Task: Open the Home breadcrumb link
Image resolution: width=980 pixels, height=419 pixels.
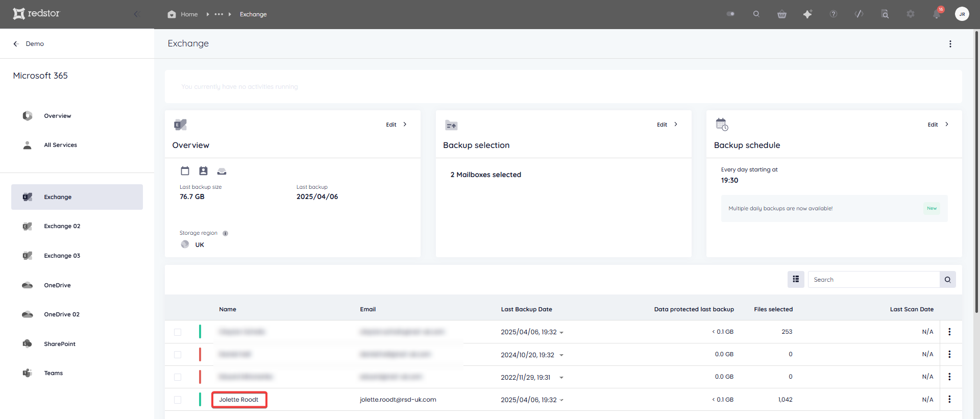Action: point(189,14)
